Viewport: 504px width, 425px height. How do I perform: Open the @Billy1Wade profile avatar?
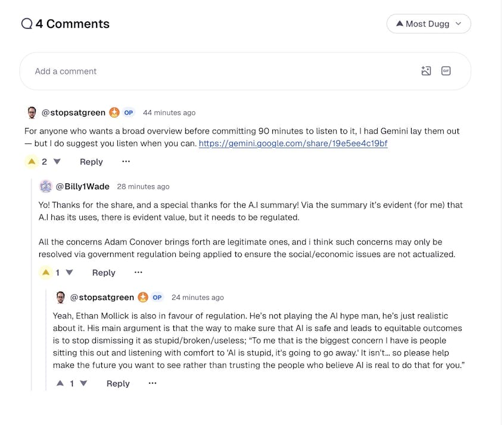[x=46, y=186]
